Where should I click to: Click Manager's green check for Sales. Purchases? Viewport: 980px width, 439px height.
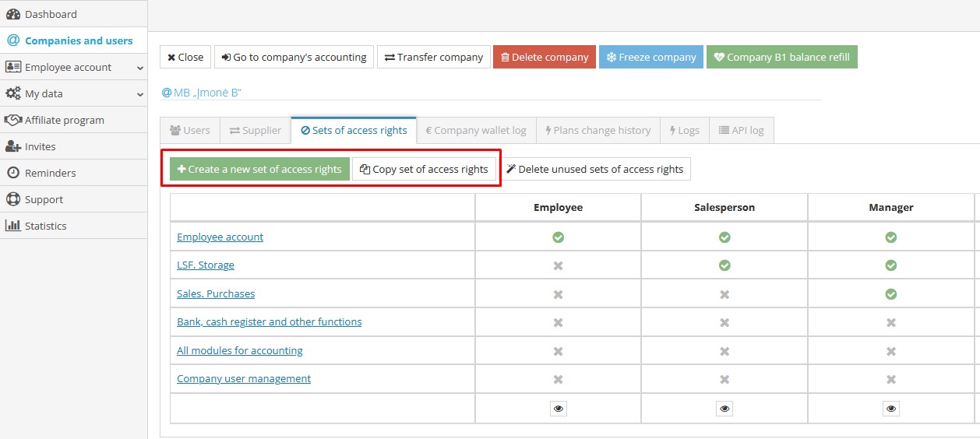[x=891, y=294]
